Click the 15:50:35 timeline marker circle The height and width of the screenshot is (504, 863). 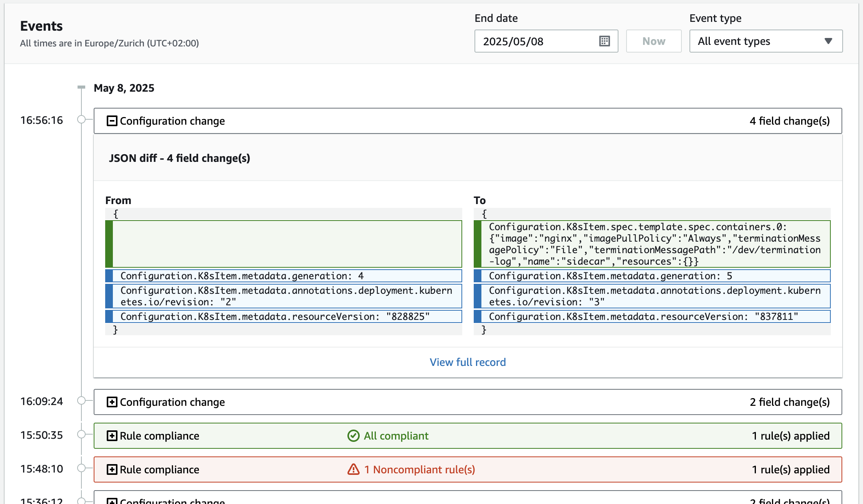click(x=81, y=434)
